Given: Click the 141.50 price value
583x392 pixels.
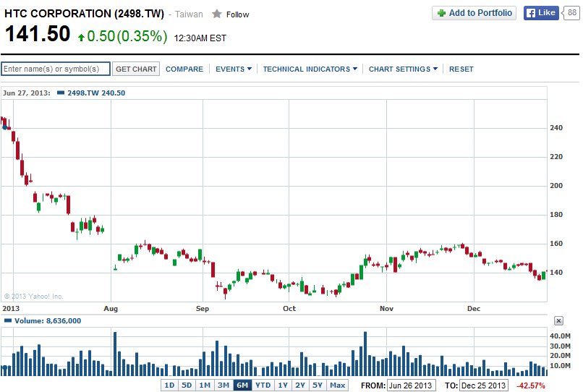Looking at the screenshot, I should coord(38,34).
